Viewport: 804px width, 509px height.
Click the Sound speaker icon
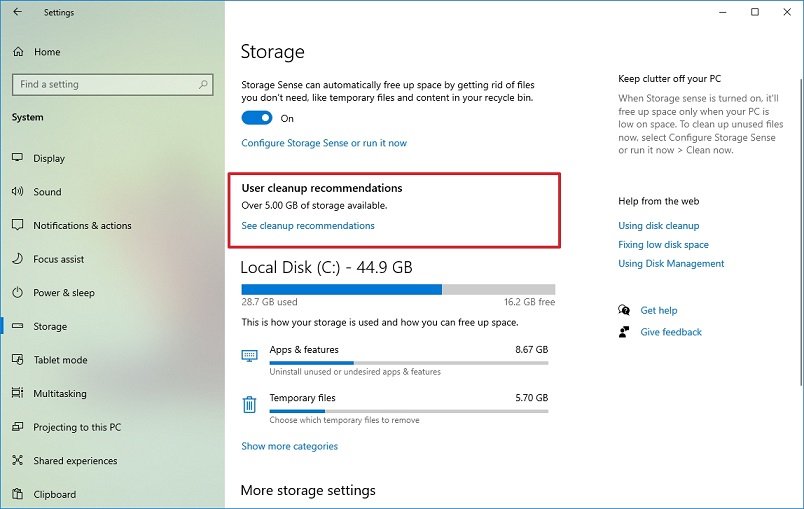[x=18, y=192]
